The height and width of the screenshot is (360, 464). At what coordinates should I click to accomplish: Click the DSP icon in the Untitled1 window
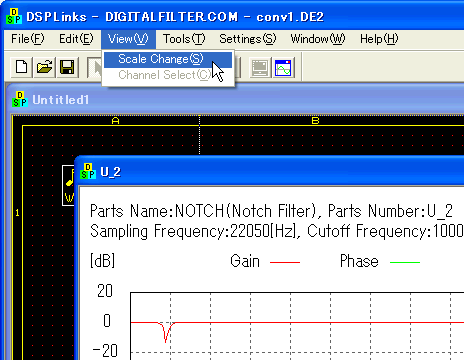[20, 99]
